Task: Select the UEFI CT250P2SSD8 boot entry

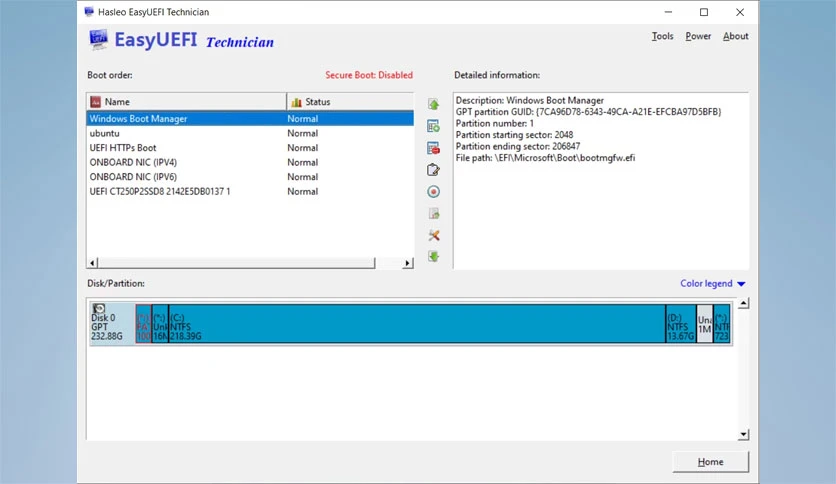Action: click(x=250, y=191)
